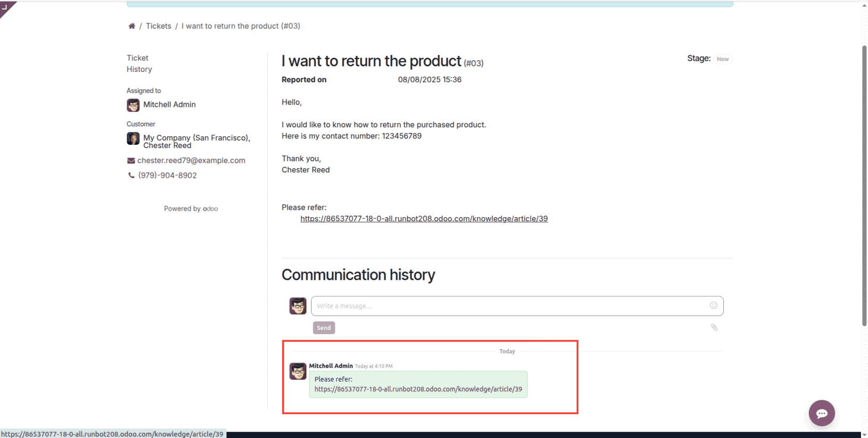Click the envelope icon beside customer email

[x=131, y=161]
